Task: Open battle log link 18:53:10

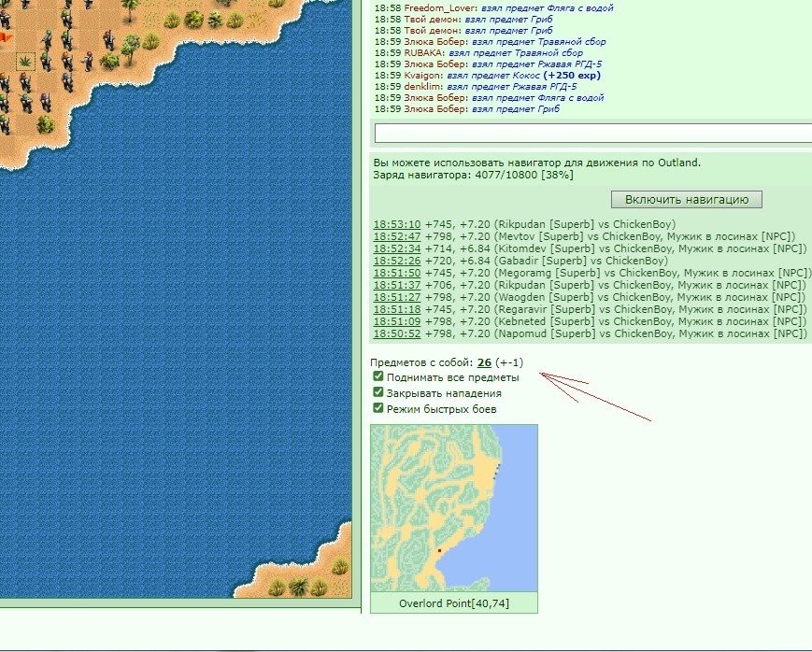Action: point(397,224)
